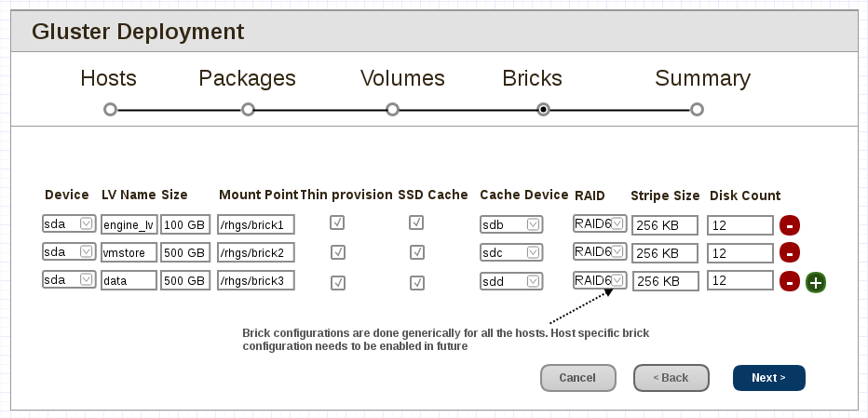
Task: Remove the vmstore brick row
Action: coord(789,252)
